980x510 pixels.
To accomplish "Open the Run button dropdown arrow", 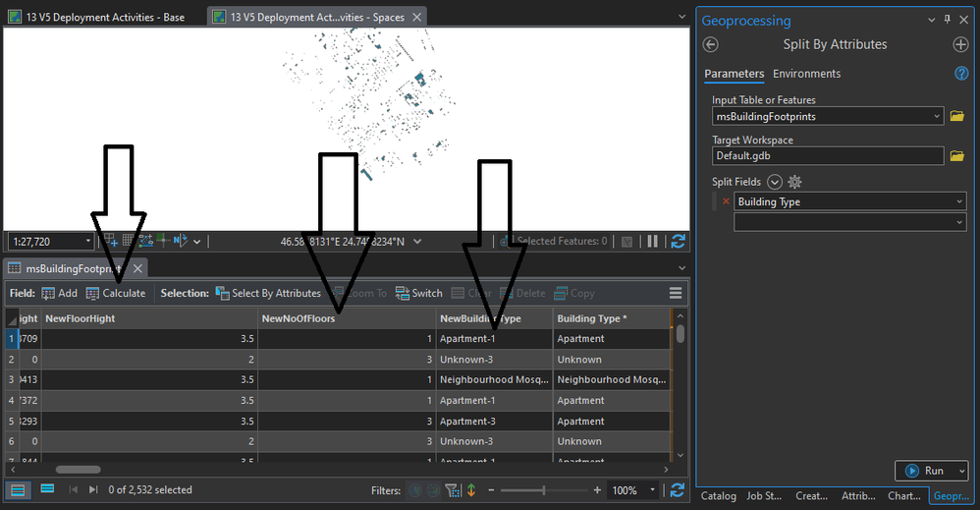I will 962,471.
